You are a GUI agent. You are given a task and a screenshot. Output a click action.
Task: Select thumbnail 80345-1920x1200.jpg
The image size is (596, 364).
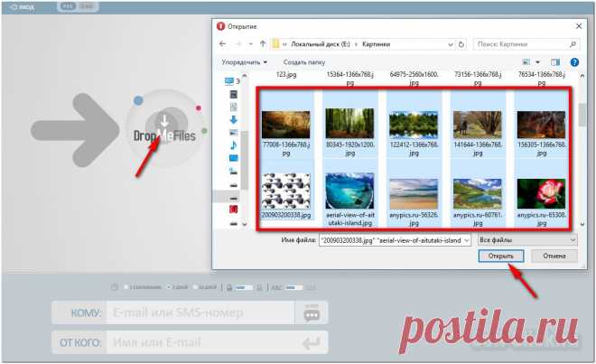pyautogui.click(x=349, y=123)
